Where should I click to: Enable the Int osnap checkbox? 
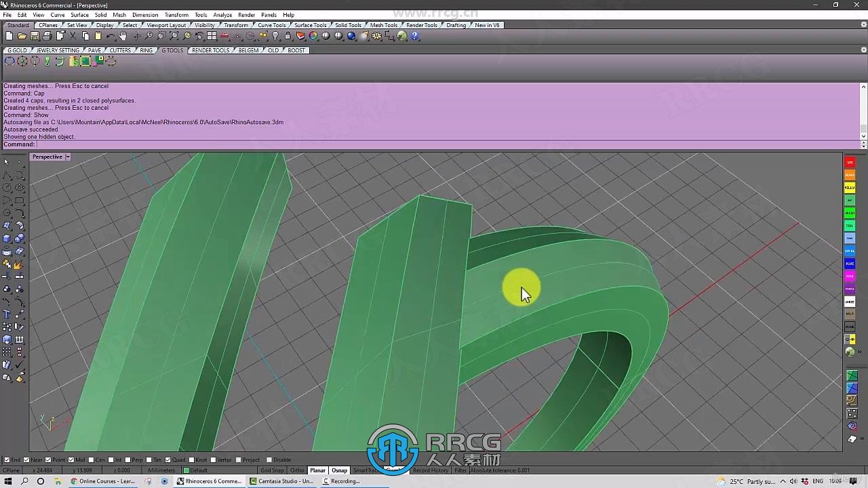[111, 460]
